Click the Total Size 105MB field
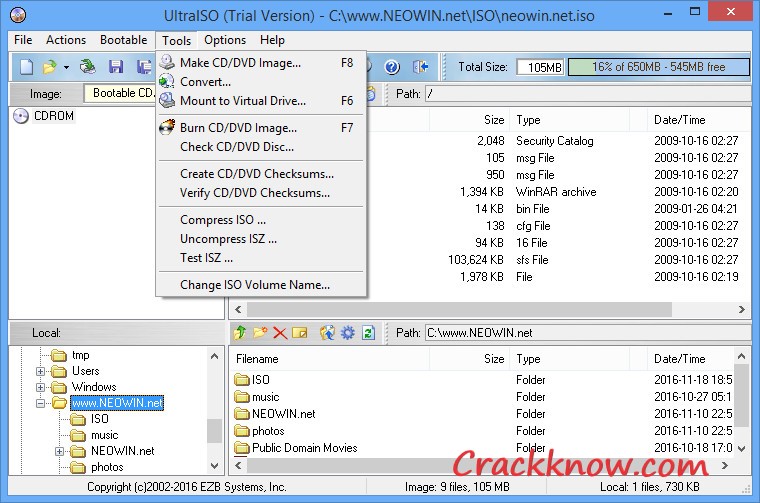This screenshot has height=503, width=760. (540, 67)
